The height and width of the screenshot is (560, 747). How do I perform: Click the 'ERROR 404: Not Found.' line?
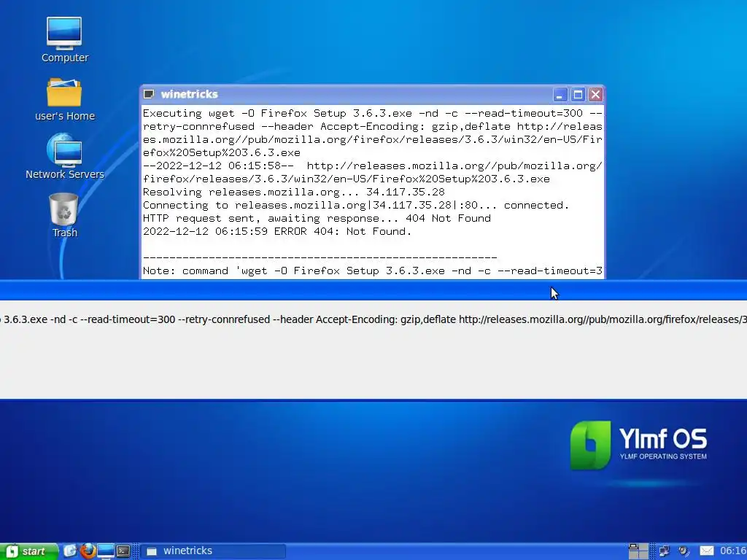pyautogui.click(x=276, y=231)
